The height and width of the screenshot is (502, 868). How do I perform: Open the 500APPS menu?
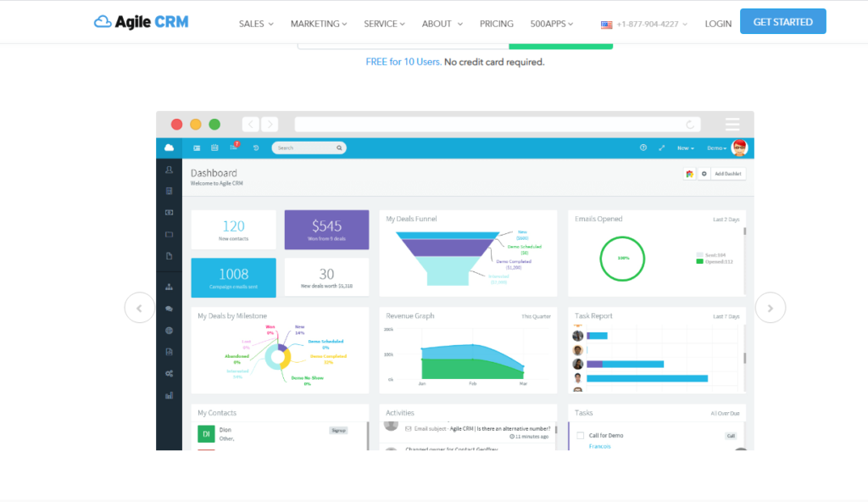[x=551, y=24]
